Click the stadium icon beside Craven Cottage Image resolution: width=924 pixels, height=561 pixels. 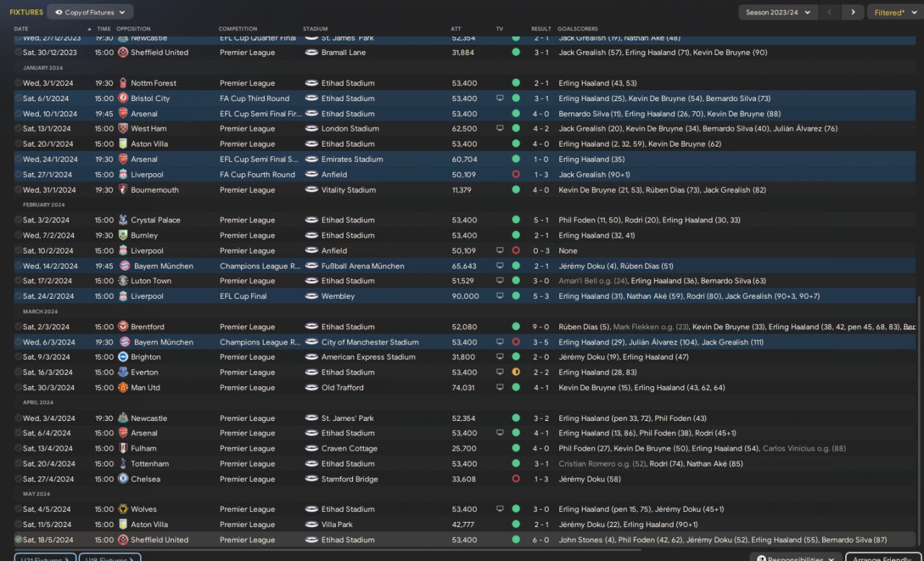[x=311, y=448]
